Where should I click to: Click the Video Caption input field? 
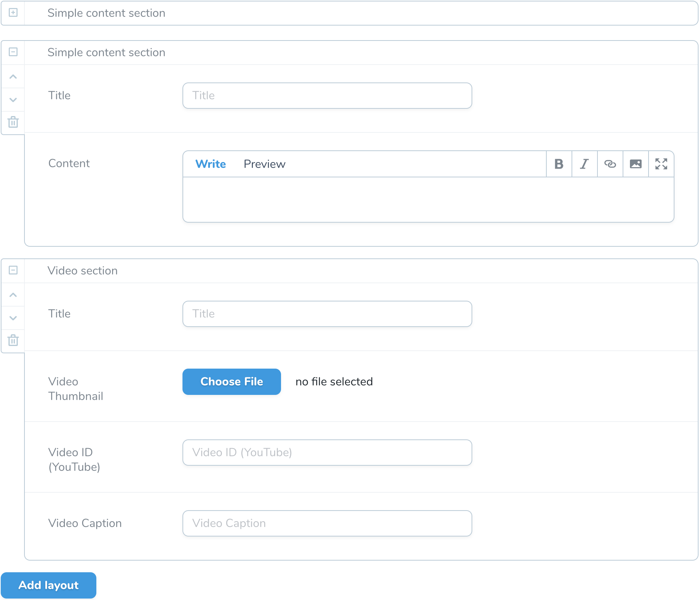point(327,523)
